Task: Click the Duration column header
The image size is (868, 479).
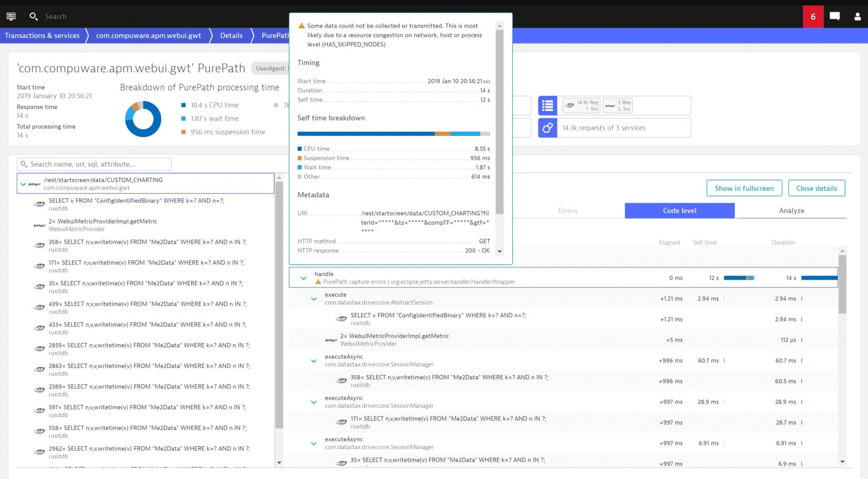Action: (x=783, y=242)
